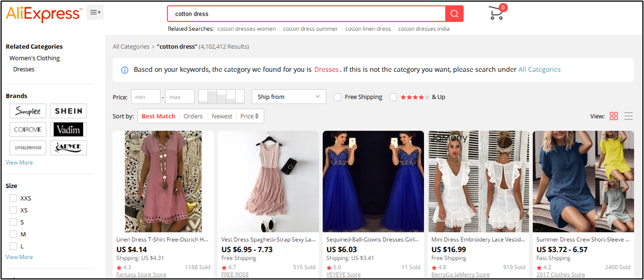The image size is (644, 280).
Task: Sort results by Newest
Action: [x=222, y=116]
